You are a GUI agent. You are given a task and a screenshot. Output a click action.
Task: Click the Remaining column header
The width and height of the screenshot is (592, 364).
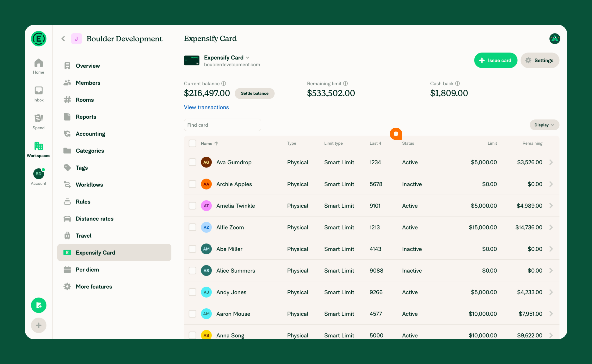(532, 143)
